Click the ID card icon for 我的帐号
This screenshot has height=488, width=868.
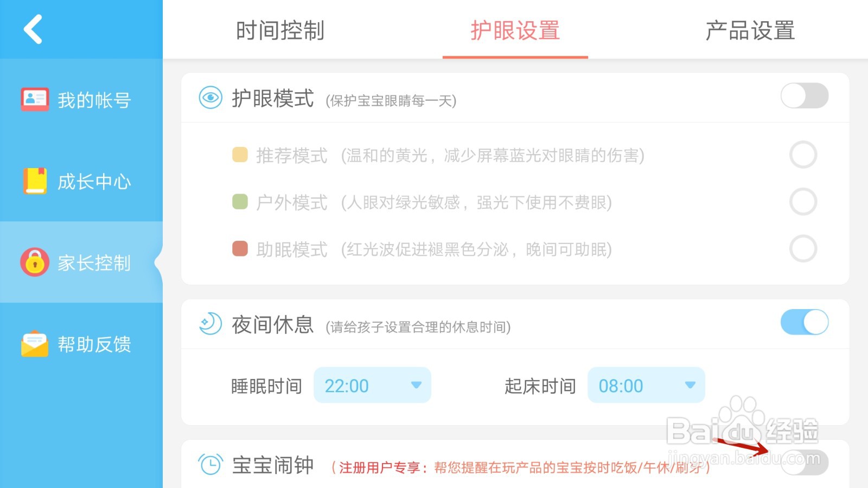pyautogui.click(x=34, y=98)
